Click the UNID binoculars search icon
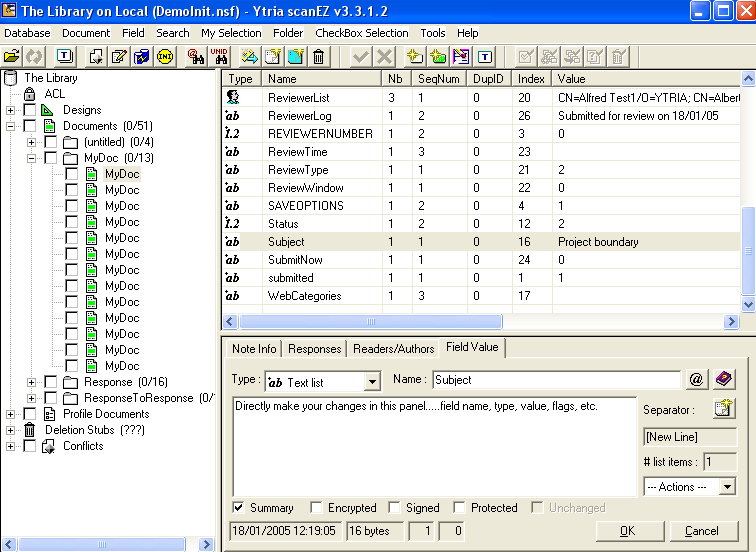756x552 pixels. click(x=220, y=56)
